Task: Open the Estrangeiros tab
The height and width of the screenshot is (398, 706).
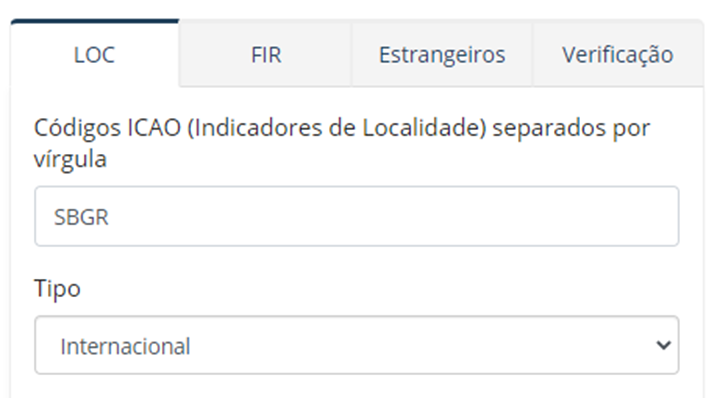Action: [x=442, y=54]
